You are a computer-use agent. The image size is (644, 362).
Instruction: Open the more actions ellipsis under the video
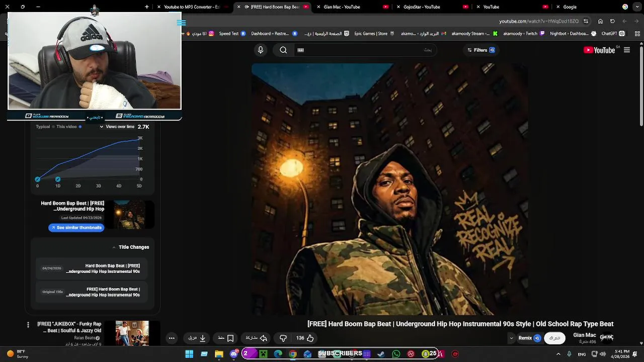[172, 338]
